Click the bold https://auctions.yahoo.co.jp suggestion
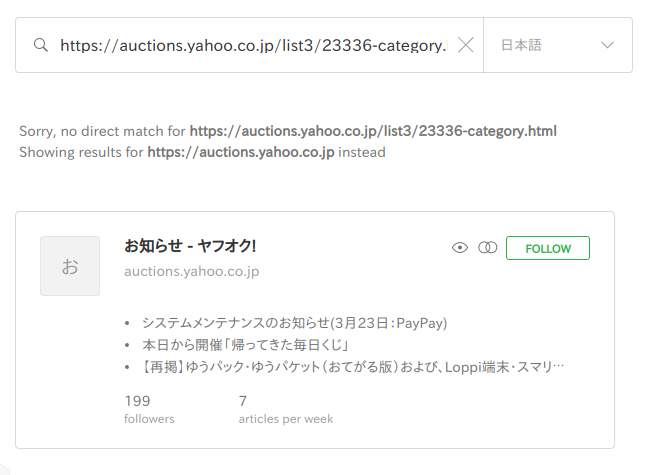Screen dimensions: 653x475 (x=241, y=153)
